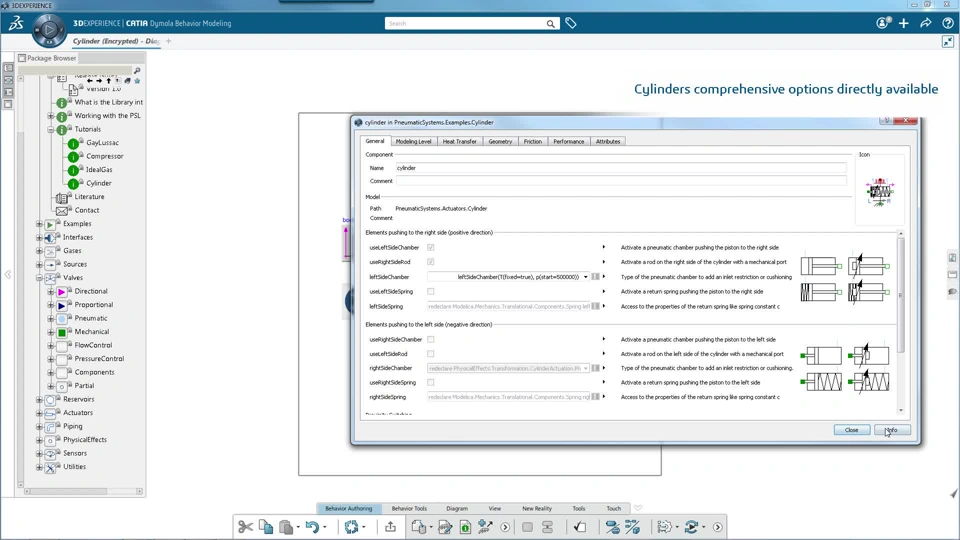
Task: Click the update refresh icon in toolbar
Action: click(x=351, y=527)
